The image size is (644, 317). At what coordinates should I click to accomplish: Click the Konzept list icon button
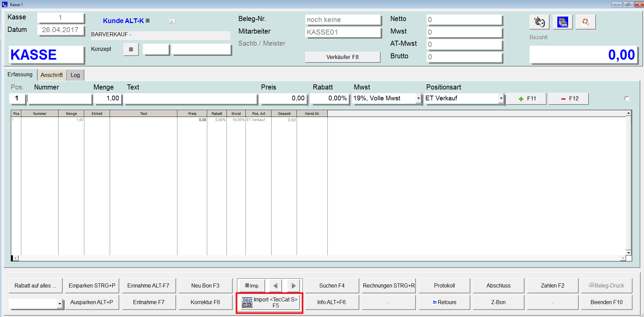131,49
